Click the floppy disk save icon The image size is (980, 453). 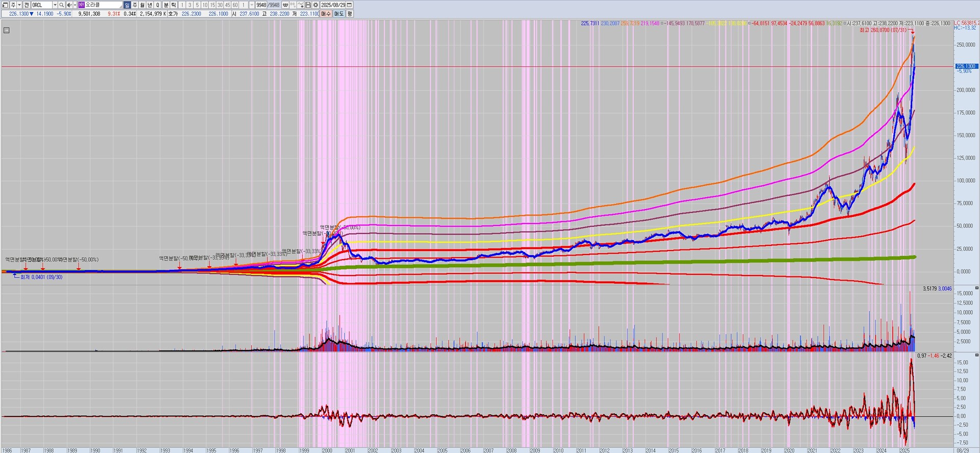point(308,5)
